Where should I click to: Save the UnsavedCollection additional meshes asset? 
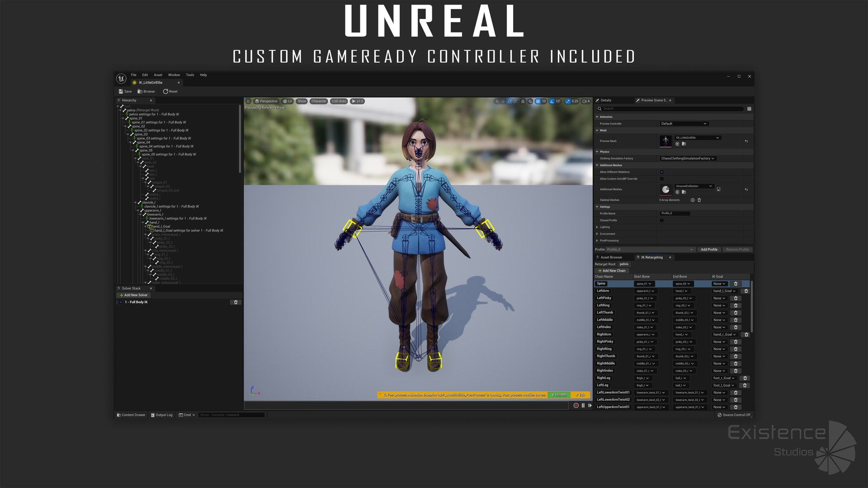[718, 189]
